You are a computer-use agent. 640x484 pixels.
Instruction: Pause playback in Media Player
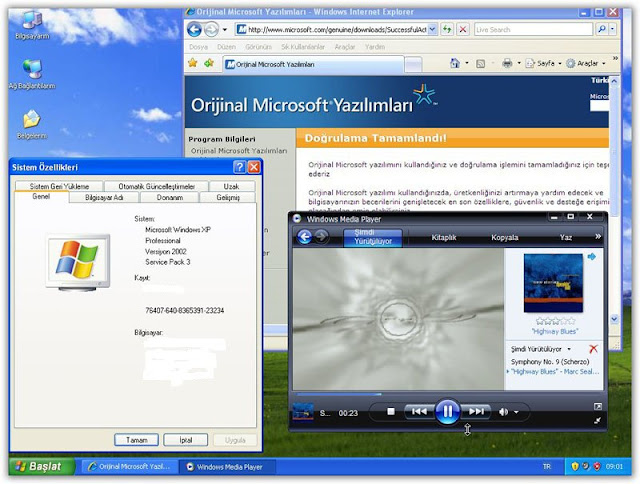[448, 411]
